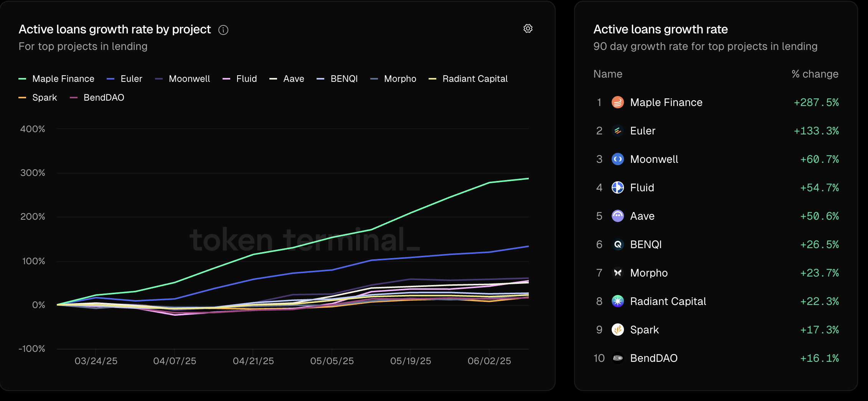Click the Spark project logo
This screenshot has width=868, height=401.
[x=618, y=330]
